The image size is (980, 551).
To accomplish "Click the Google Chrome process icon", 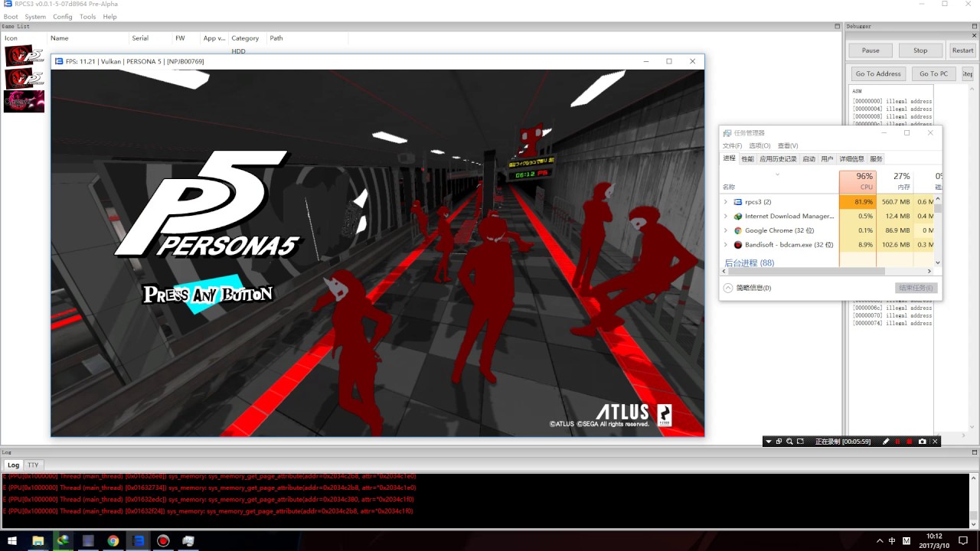I will pos(738,230).
